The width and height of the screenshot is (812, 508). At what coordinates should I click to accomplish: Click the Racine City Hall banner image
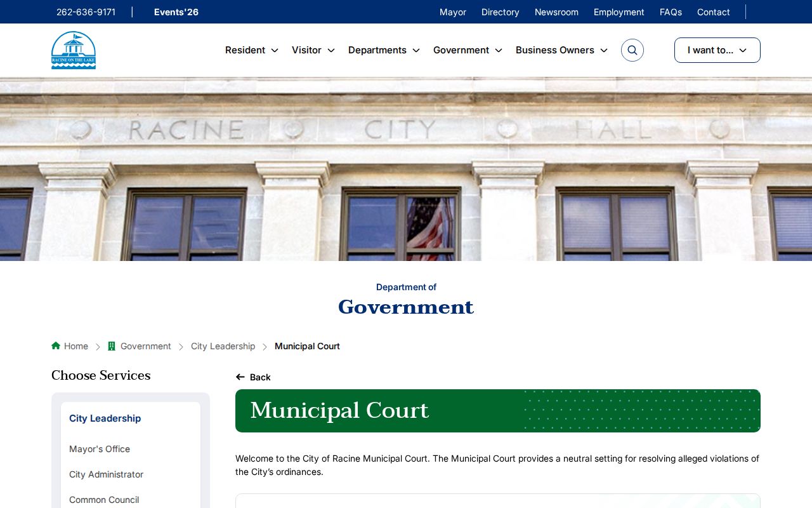406,169
